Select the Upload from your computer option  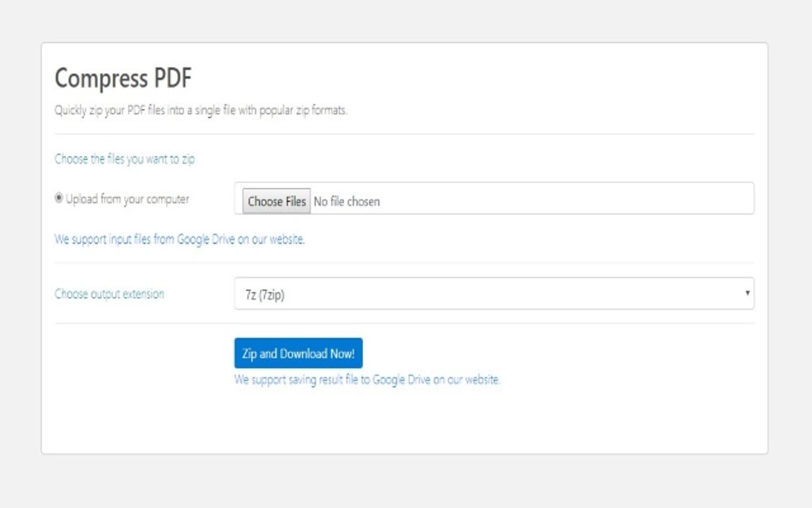click(59, 199)
